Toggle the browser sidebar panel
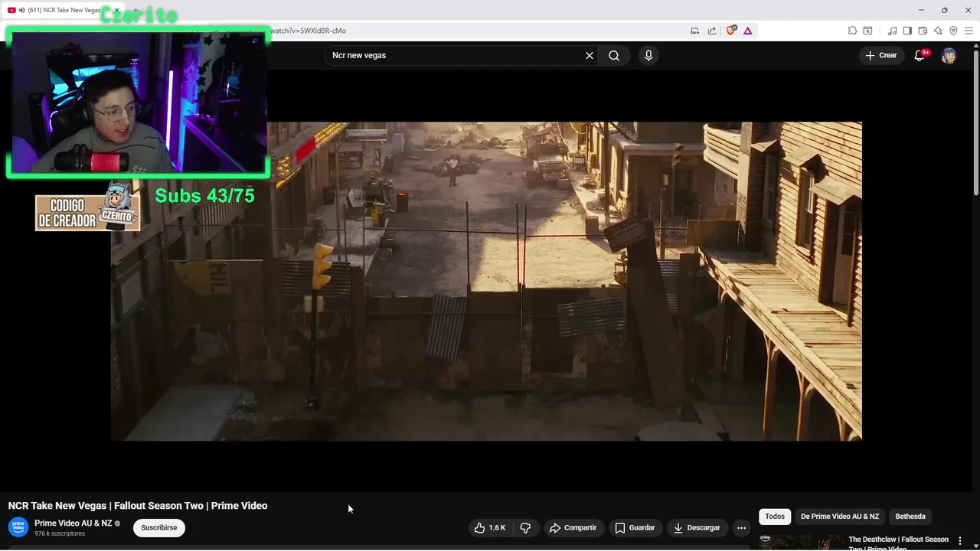This screenshot has height=551, width=980. tap(907, 31)
